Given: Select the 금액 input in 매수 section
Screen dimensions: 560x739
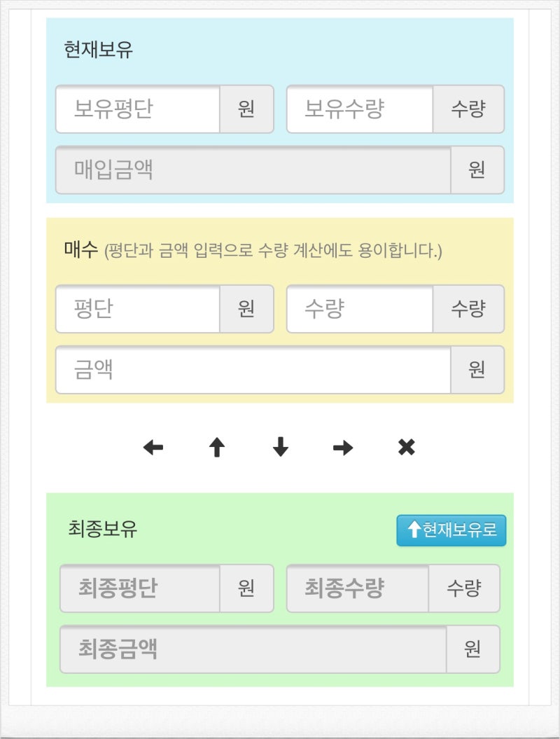Looking at the screenshot, I should point(252,370).
